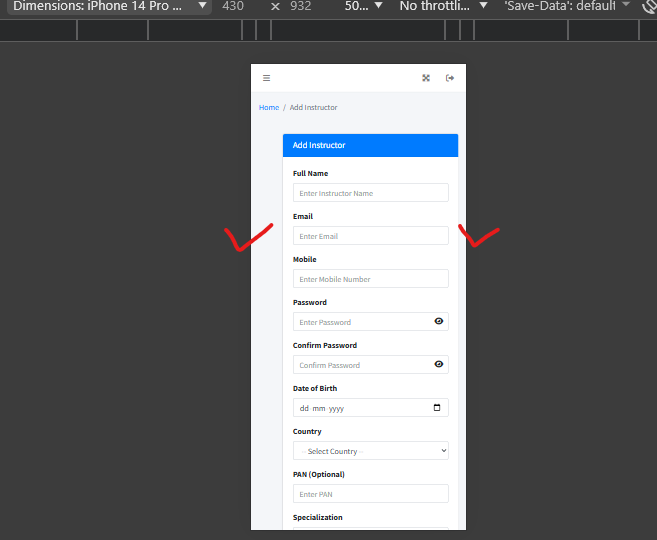Open the hamburger sidebar menu
Viewport: 657px width, 540px height.
point(266,78)
